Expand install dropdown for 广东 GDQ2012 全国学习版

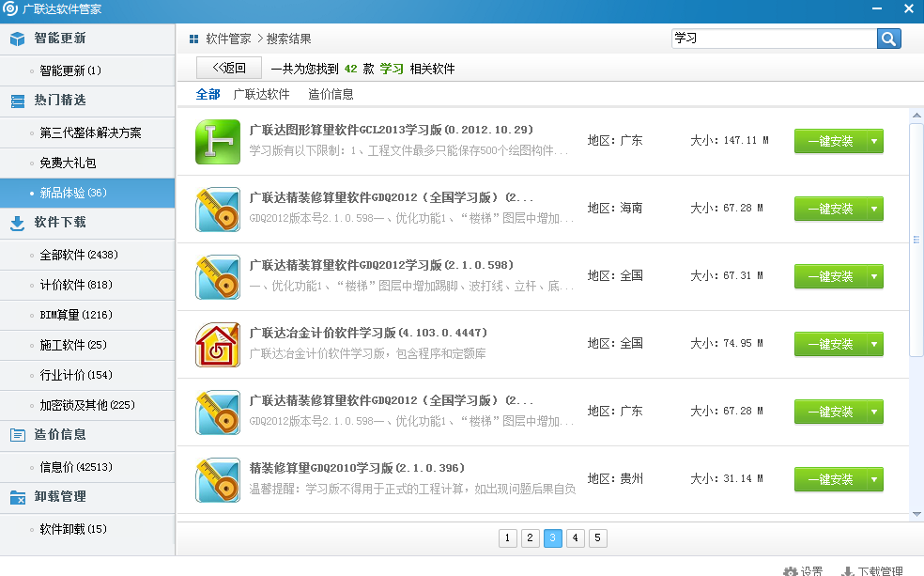(874, 412)
